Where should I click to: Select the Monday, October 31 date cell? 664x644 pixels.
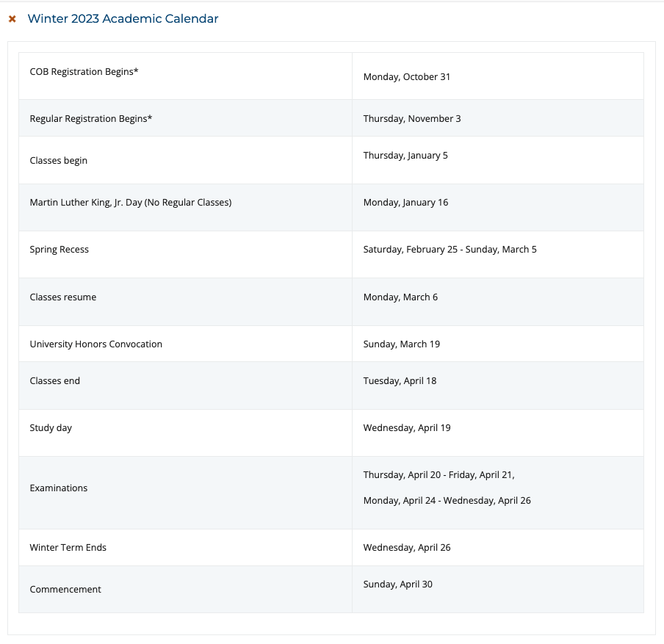pyautogui.click(x=406, y=76)
